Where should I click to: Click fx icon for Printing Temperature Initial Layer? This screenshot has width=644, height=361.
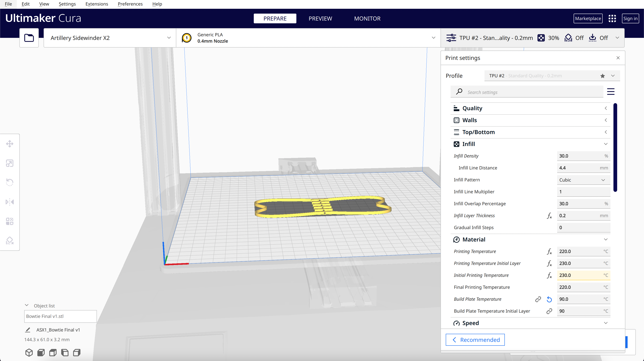549,263
